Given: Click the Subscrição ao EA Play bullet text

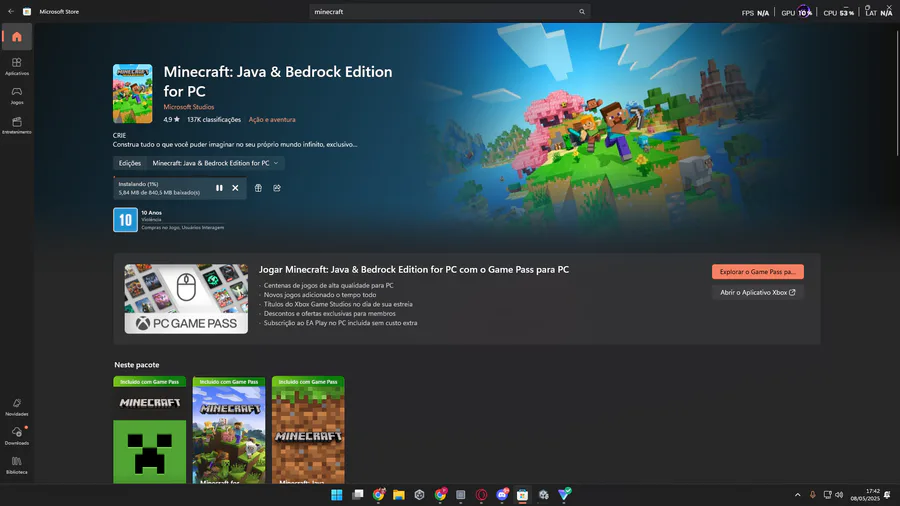Looking at the screenshot, I should point(340,323).
